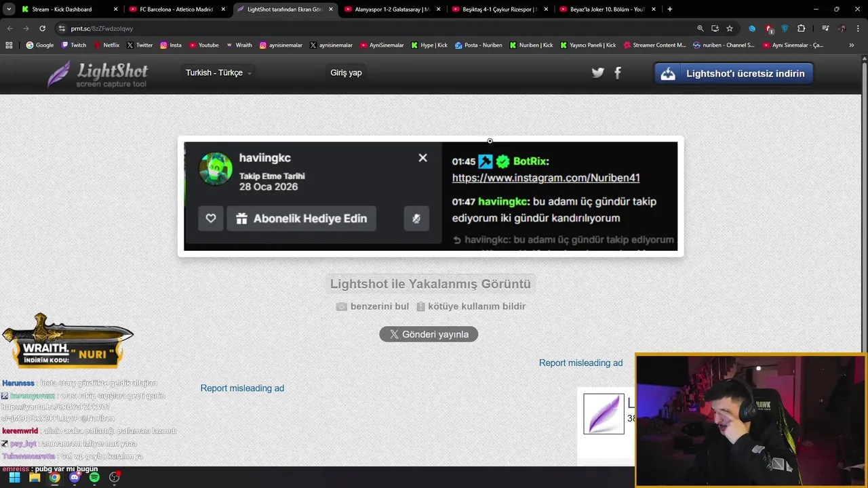Open OBS Studio from taskbar
The height and width of the screenshot is (488, 868).
coord(115,477)
